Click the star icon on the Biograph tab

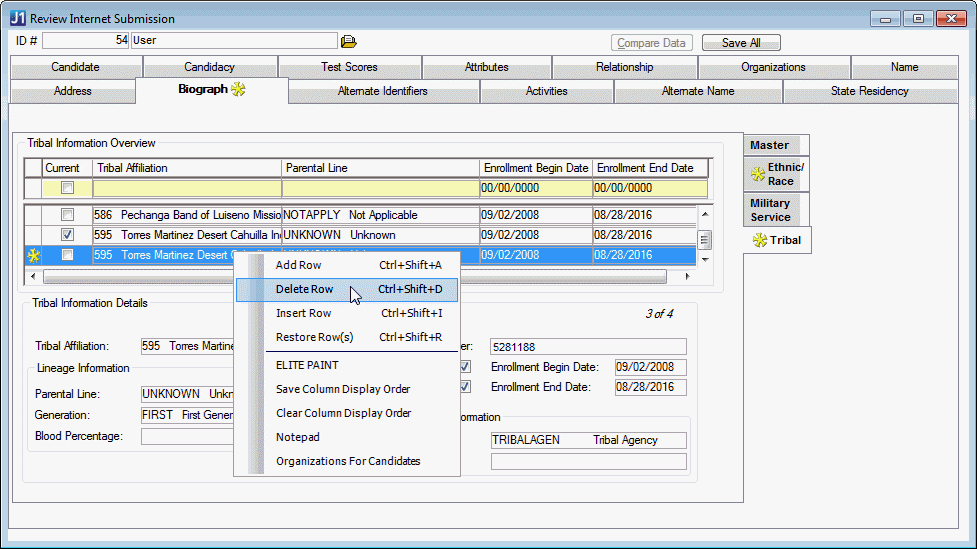tap(238, 90)
